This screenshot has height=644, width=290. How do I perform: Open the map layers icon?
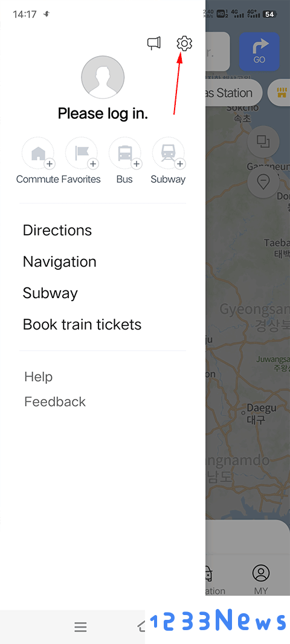point(263,141)
